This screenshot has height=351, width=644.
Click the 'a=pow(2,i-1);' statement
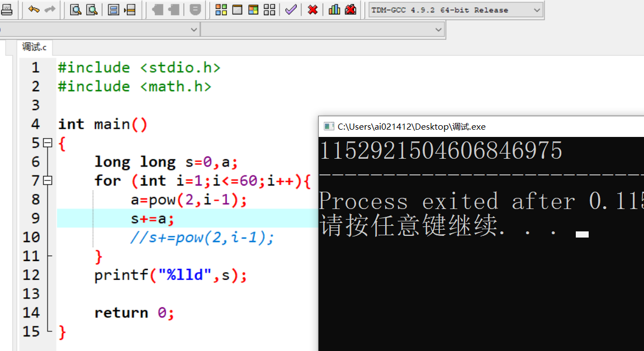coord(189,200)
